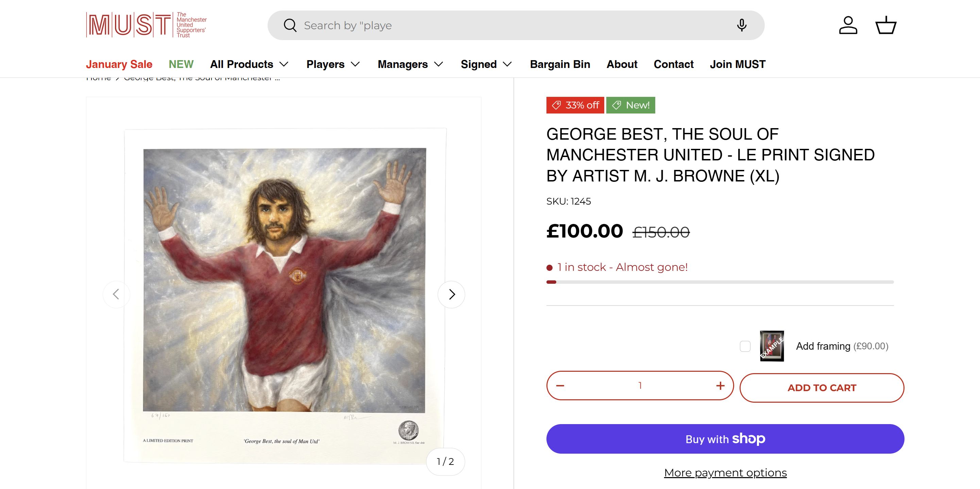
Task: Click the framing EXAMPLE thumbnail image
Action: point(772,346)
